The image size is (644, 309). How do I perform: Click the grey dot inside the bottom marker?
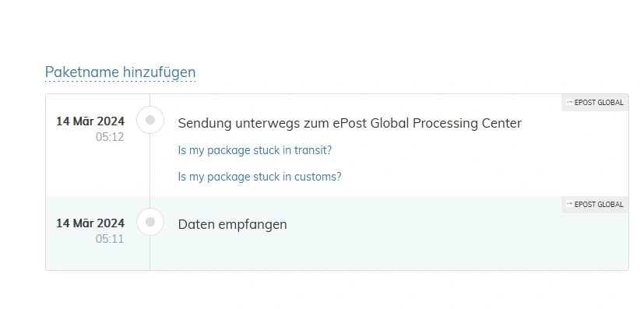150,222
